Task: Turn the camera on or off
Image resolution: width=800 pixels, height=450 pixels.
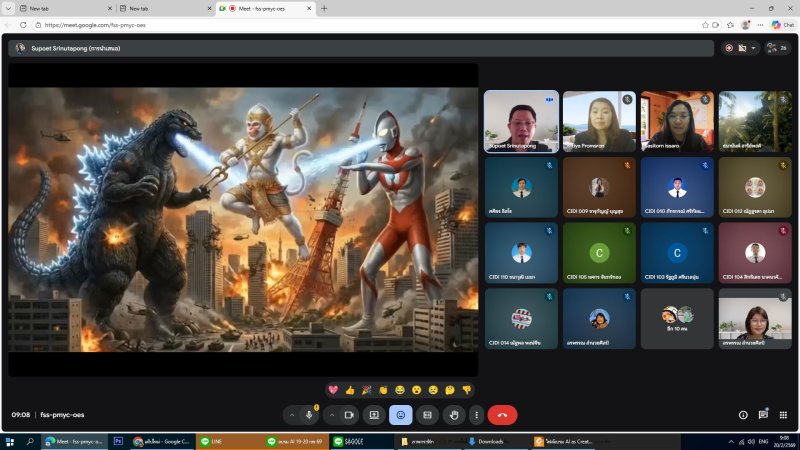Action: pyautogui.click(x=350, y=414)
